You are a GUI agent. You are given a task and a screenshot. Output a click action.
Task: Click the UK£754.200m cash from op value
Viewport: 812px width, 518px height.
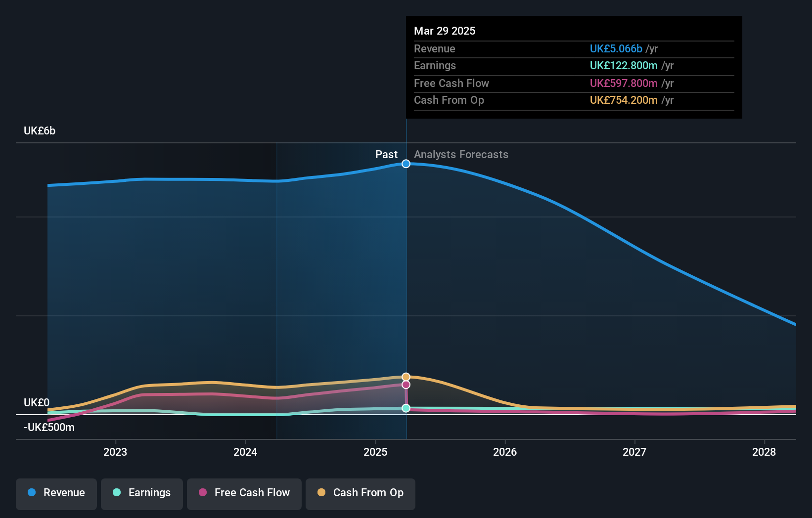(x=624, y=100)
